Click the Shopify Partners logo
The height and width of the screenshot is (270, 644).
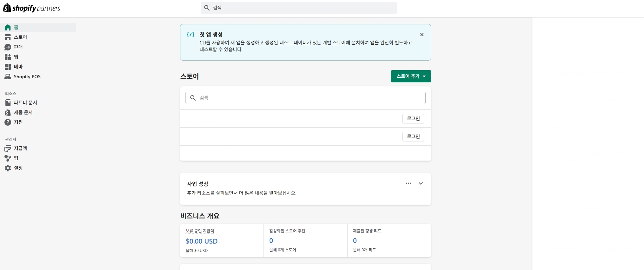pyautogui.click(x=32, y=8)
